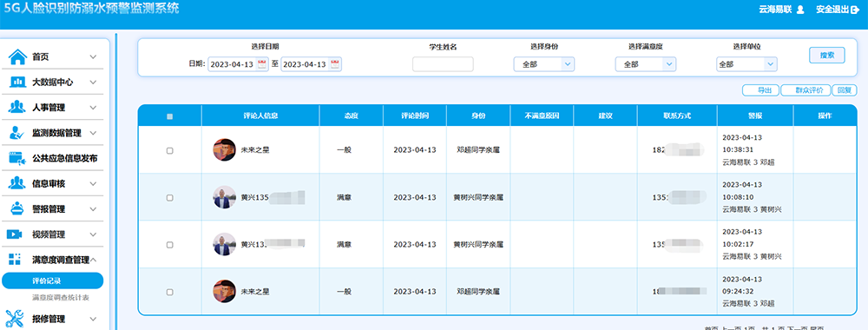Viewport: 868px width, 330px height.
Task: Open the end date calendar icon
Action: click(x=335, y=64)
